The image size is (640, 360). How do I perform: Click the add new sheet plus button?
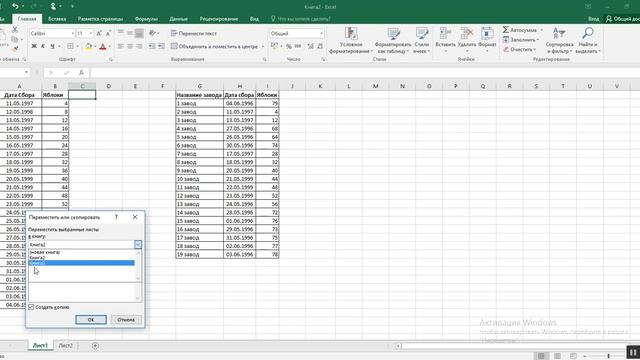(x=95, y=346)
